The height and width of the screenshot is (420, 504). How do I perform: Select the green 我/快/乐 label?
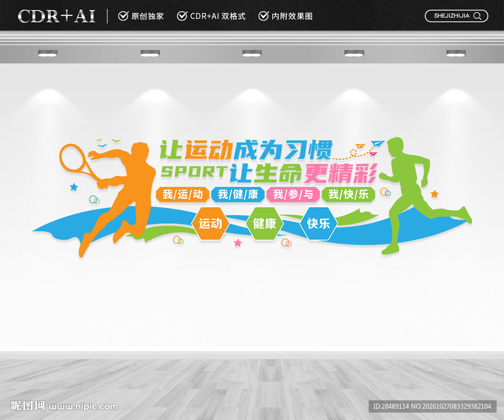pyautogui.click(x=348, y=194)
